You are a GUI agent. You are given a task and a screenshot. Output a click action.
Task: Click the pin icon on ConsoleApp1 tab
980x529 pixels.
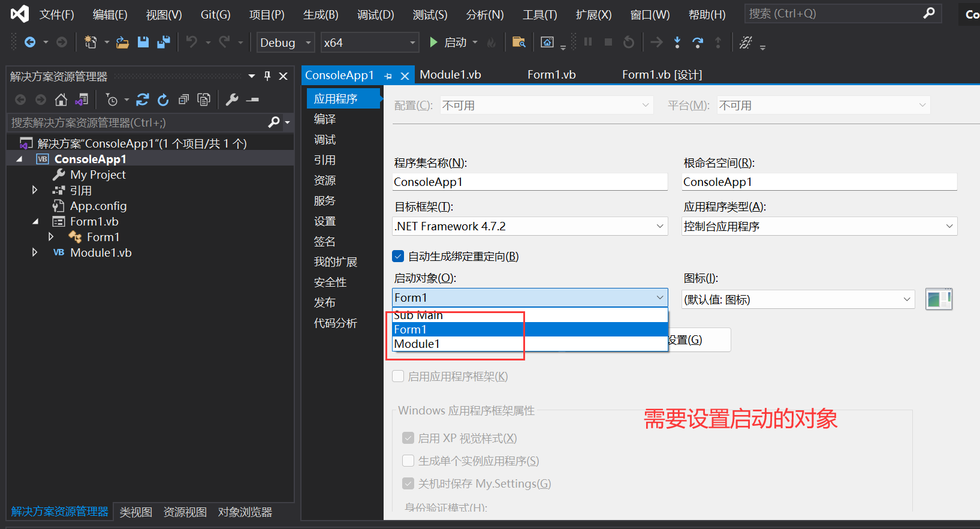(x=388, y=76)
